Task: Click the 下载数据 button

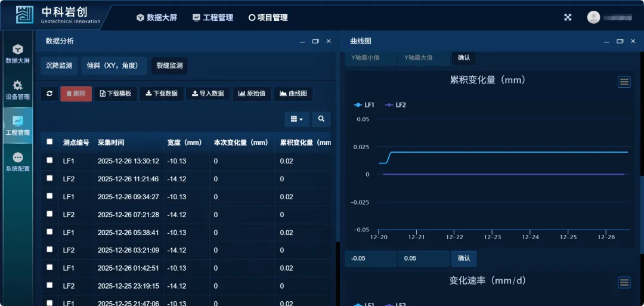Action: (162, 94)
